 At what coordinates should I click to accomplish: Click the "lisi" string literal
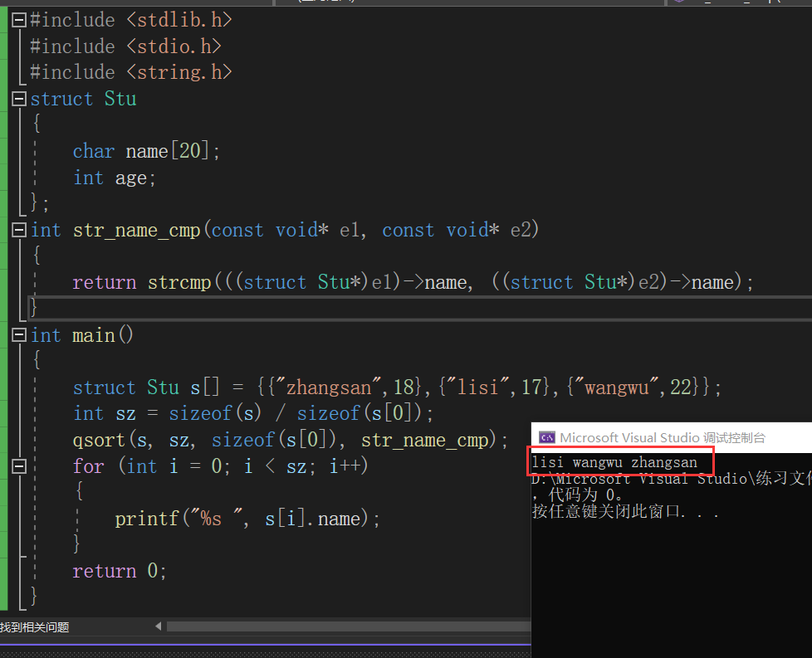point(478,387)
